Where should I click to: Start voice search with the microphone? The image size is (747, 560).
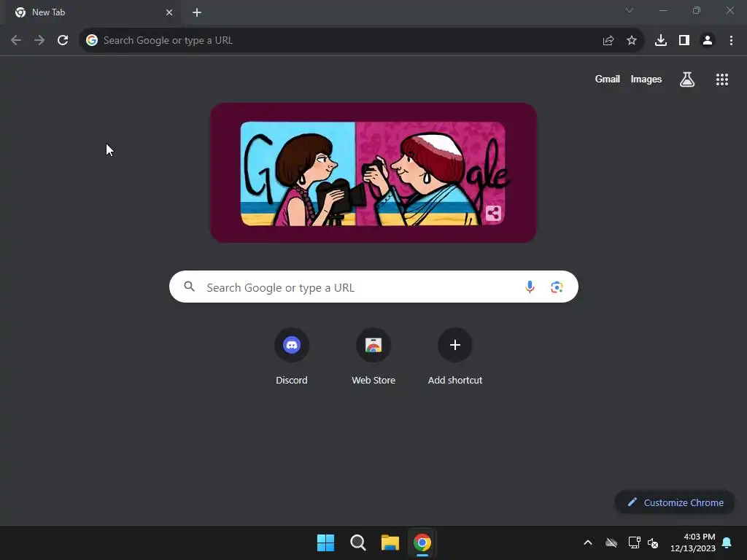(530, 287)
